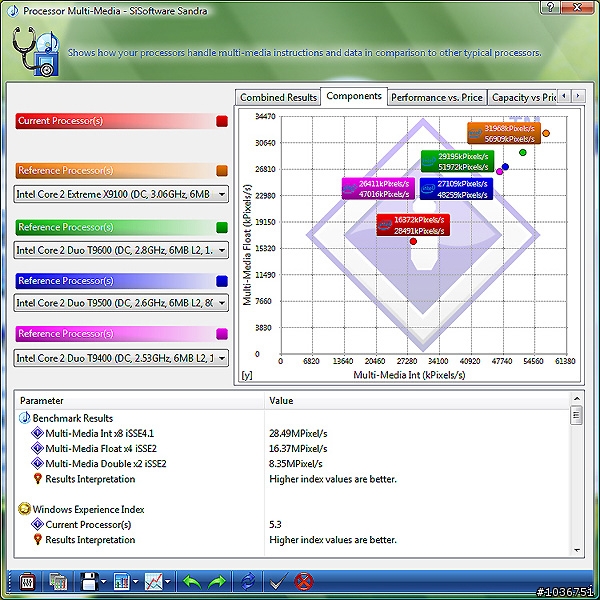Open the Intel Core 2 Duo T9500 dropdown

point(121,303)
